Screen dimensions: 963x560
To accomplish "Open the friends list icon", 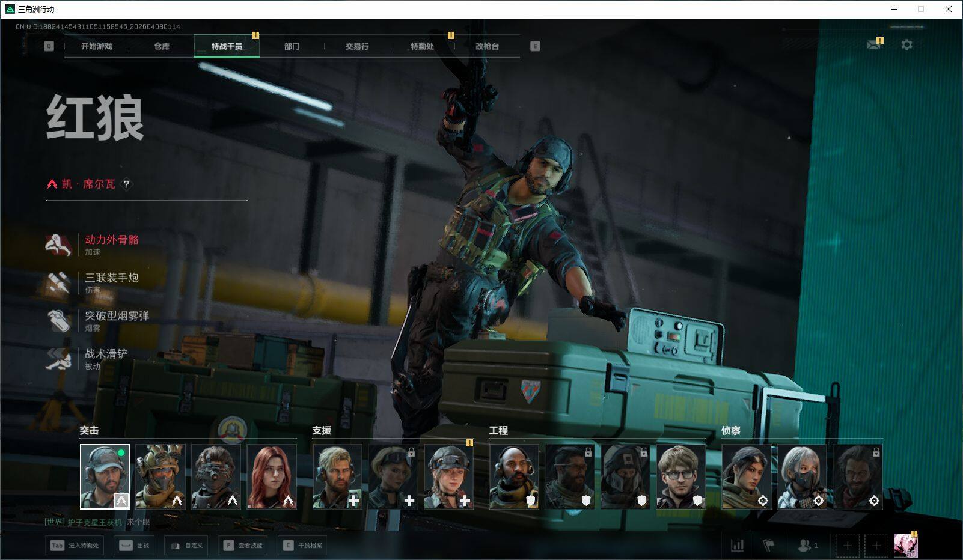I will tap(804, 545).
